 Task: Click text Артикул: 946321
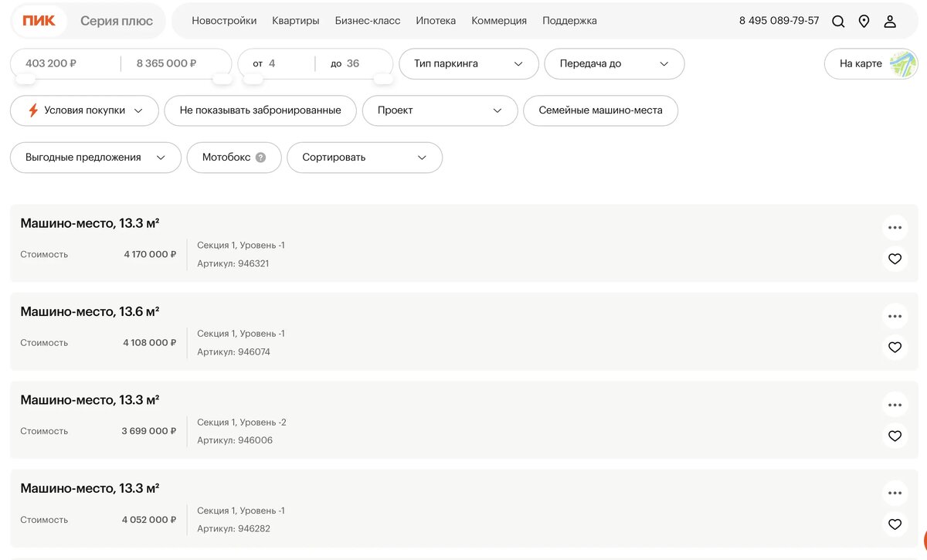click(x=233, y=263)
